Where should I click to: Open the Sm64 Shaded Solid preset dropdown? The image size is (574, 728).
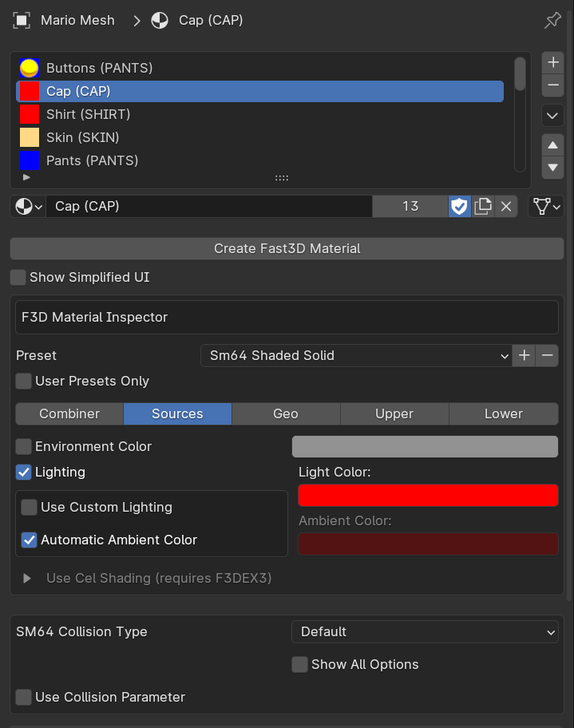pos(356,356)
